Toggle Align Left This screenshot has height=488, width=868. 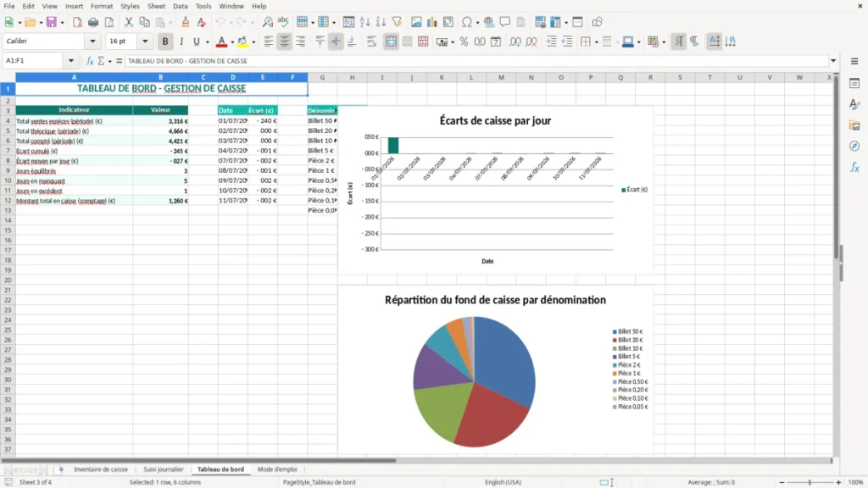[269, 42]
